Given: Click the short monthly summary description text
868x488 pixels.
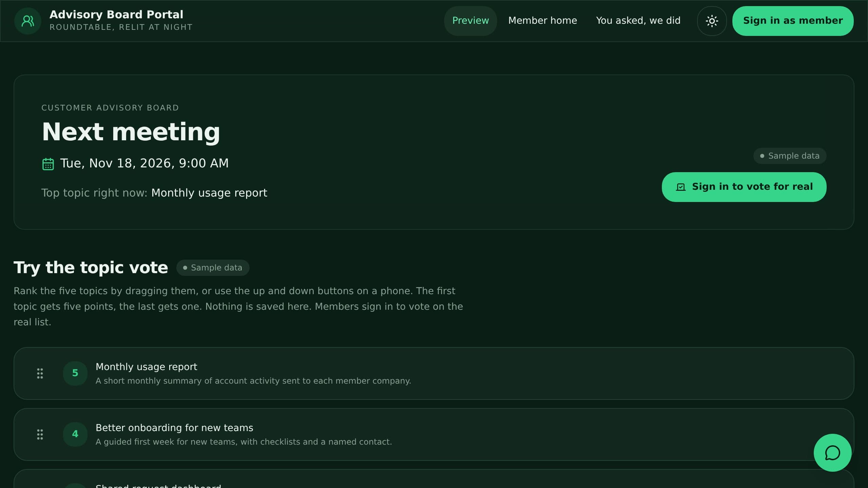Looking at the screenshot, I should pos(253,381).
